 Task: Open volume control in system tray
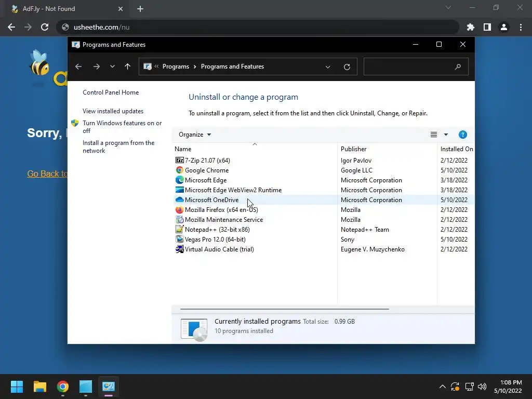[482, 387]
